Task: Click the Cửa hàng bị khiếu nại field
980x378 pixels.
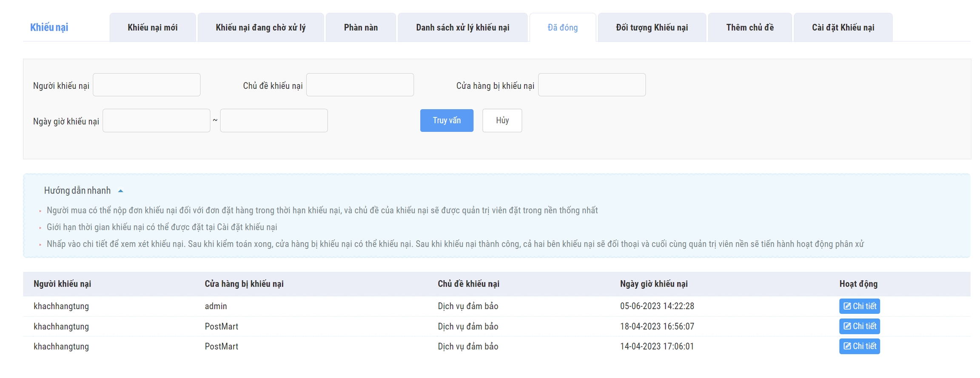Action: click(x=592, y=85)
